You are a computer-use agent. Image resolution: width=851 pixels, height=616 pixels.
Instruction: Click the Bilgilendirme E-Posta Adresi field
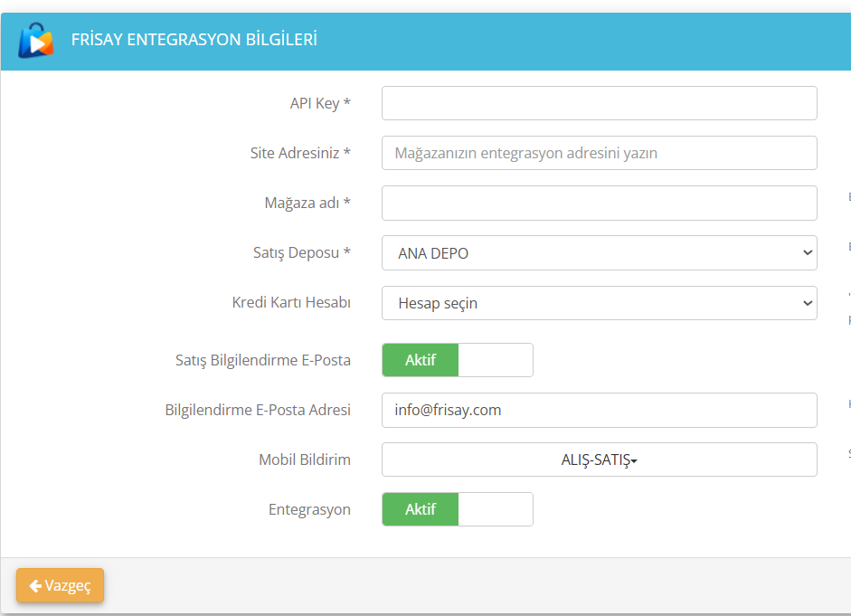(600, 410)
